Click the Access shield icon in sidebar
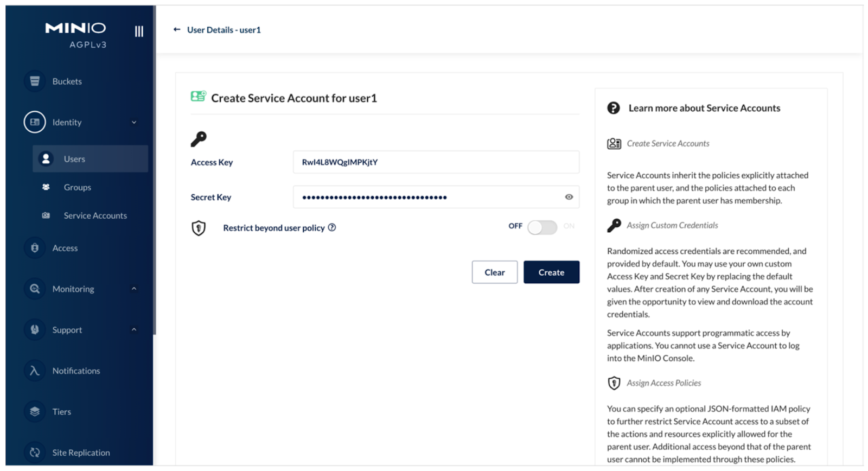Image resolution: width=868 pixels, height=471 pixels. 35,248
